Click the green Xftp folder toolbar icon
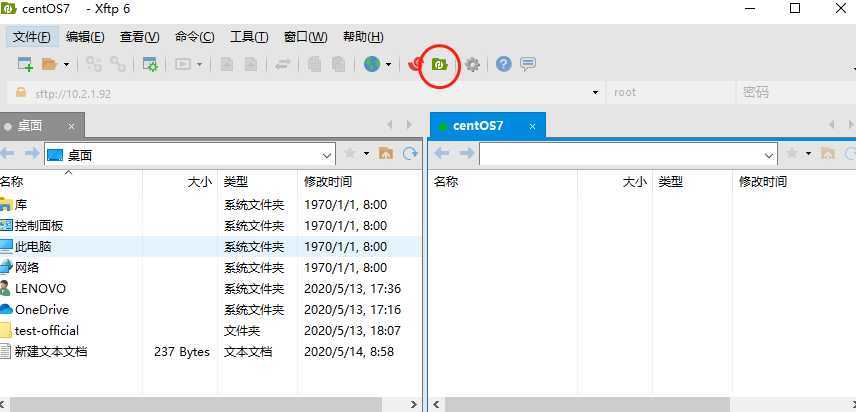The height and width of the screenshot is (412, 856). pyautogui.click(x=439, y=64)
